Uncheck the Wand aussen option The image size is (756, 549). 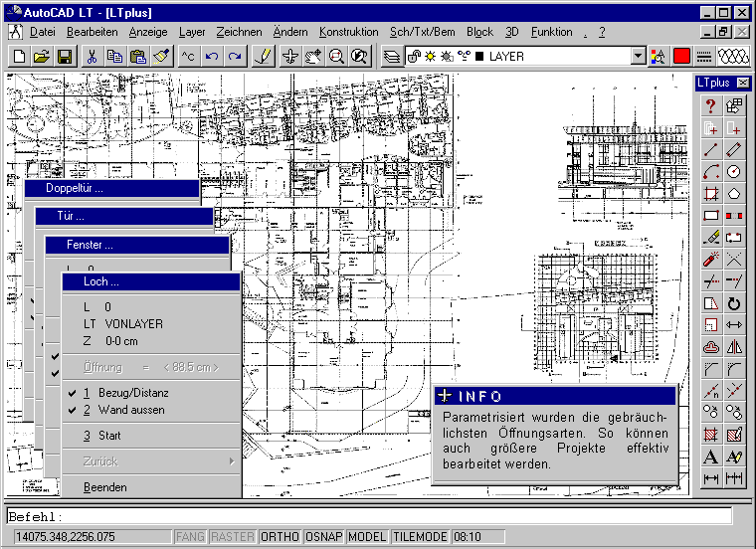[151, 410]
